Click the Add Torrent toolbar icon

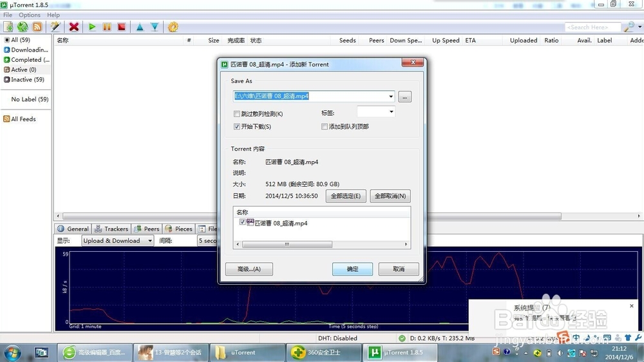click(8, 27)
